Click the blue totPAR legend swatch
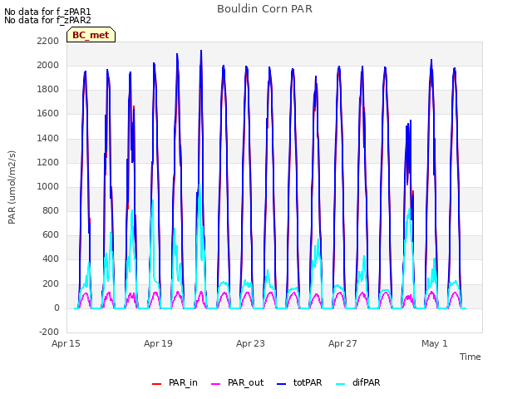The image size is (532, 399). (281, 384)
